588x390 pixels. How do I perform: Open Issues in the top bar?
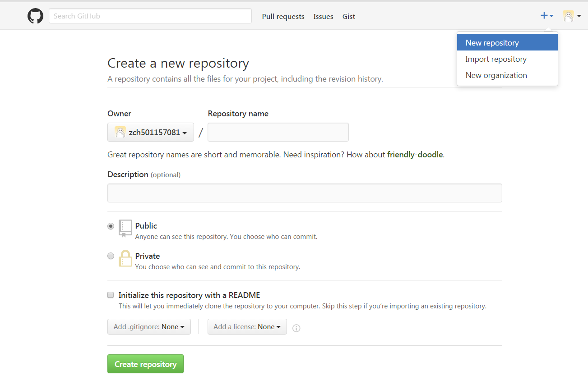pos(324,16)
